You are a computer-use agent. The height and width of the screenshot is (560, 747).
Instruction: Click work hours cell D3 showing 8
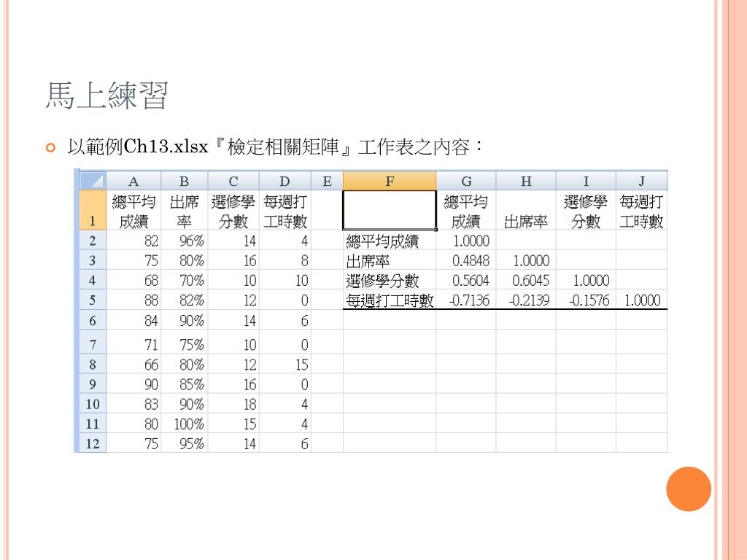coord(285,260)
